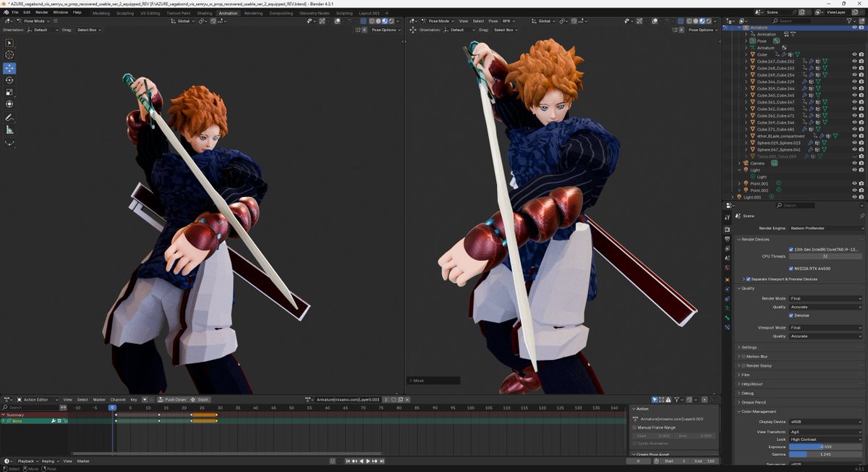
Task: Select the Measure tool in left toolbar
Action: 9,130
